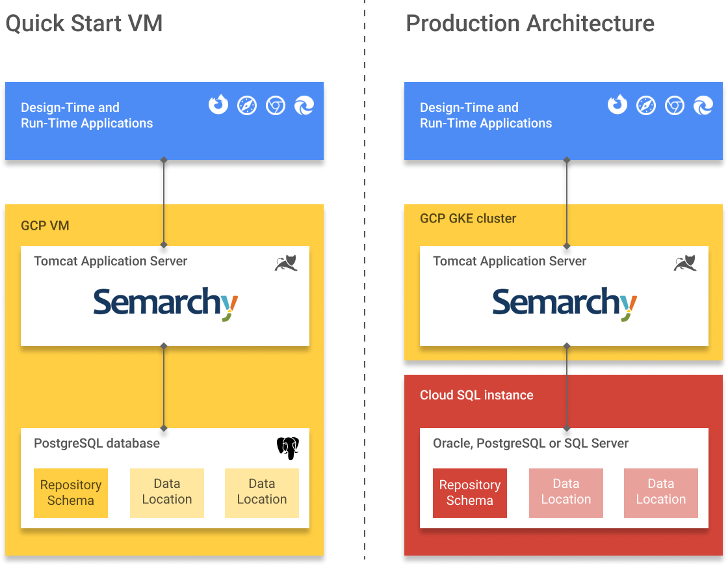Click the Edge icon in Quick Start VM

(304, 105)
